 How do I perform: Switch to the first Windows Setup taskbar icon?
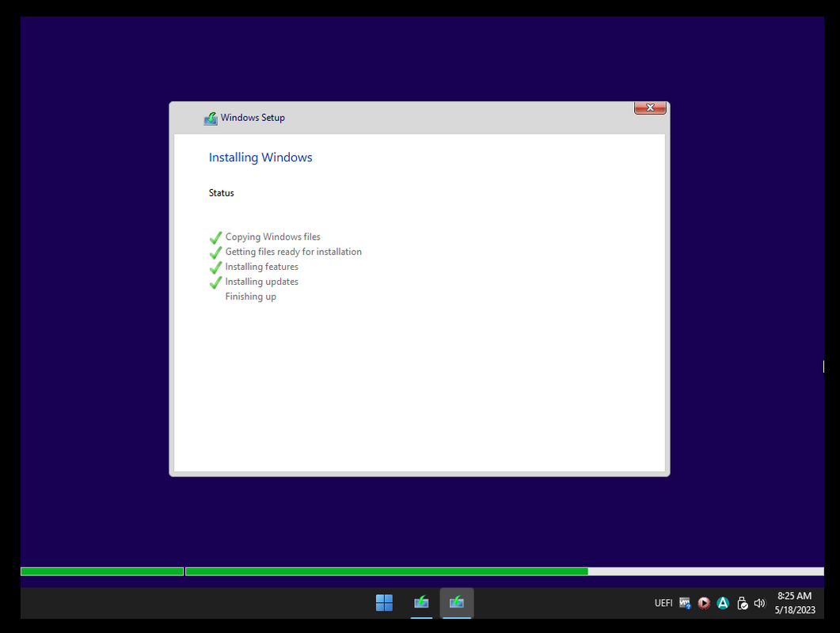422,603
